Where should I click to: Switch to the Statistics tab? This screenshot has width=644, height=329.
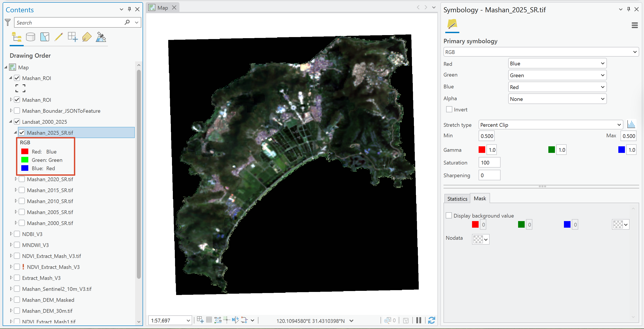(457, 199)
